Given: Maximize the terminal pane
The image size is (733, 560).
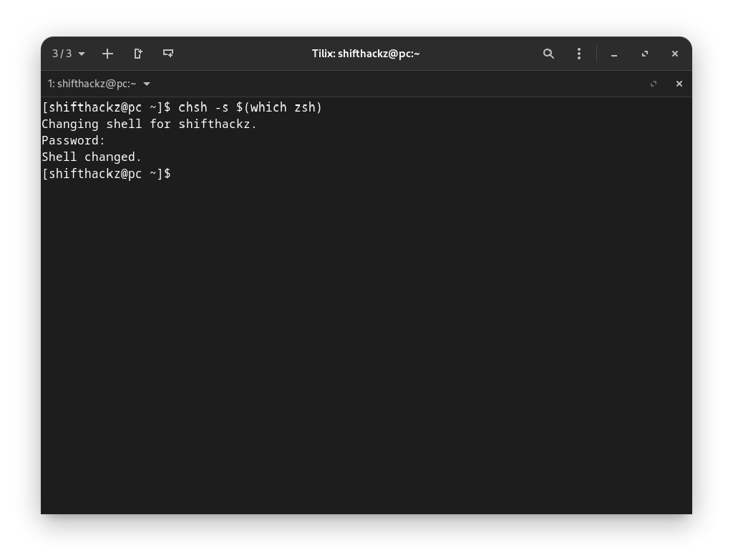Looking at the screenshot, I should pos(654,84).
